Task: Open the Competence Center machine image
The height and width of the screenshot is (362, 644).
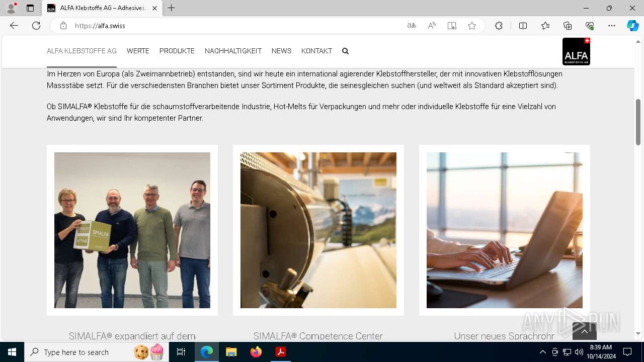Action: pos(318,230)
